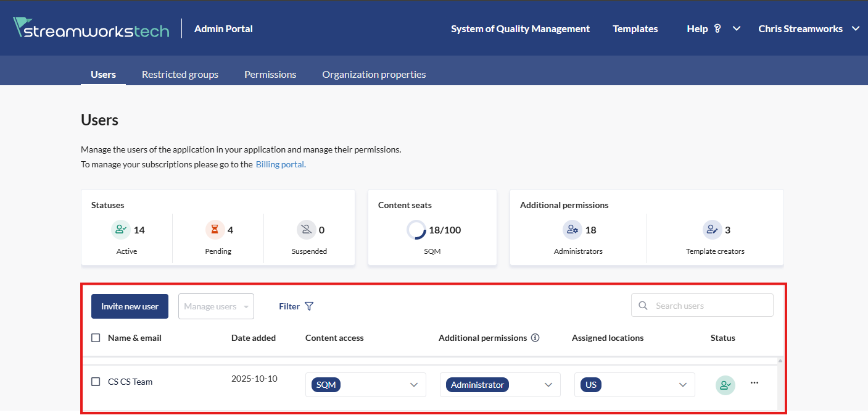Image resolution: width=868 pixels, height=415 pixels.
Task: Open the three-dot menu for CS CS Team
Action: 754,383
